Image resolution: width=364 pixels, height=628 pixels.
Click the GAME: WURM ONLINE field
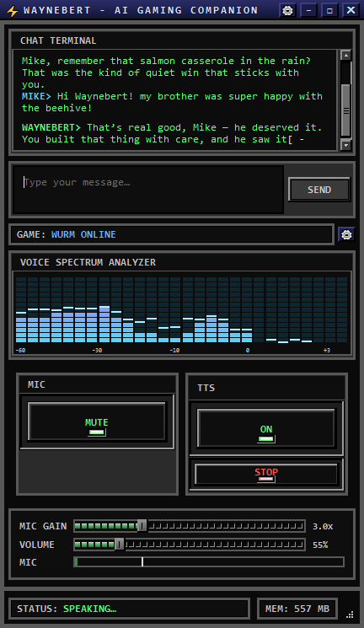coord(171,234)
